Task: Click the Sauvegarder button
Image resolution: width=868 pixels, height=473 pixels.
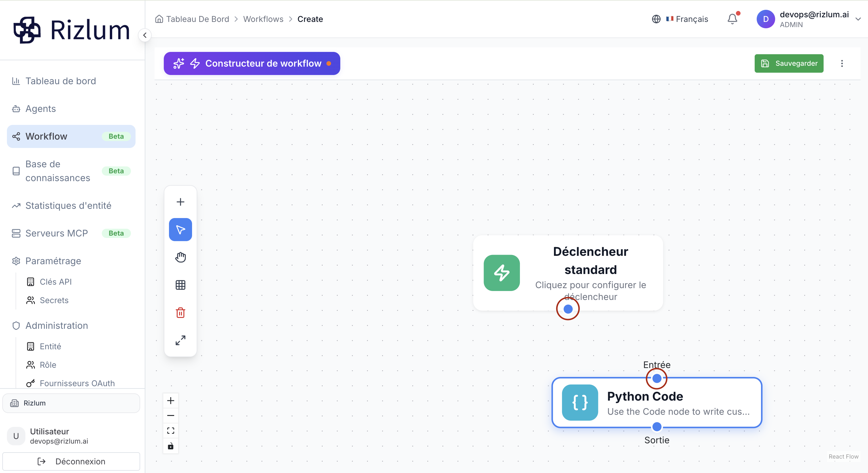Action: point(789,63)
